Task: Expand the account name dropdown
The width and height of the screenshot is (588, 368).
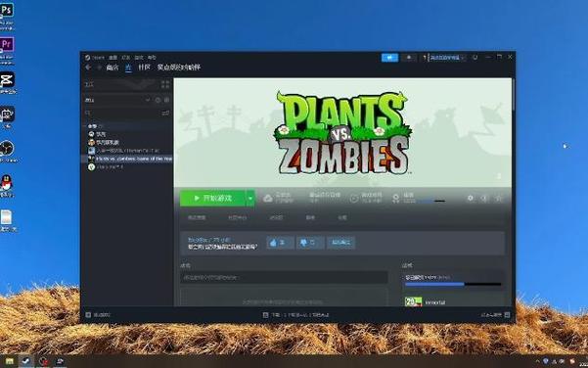Action: [x=445, y=58]
